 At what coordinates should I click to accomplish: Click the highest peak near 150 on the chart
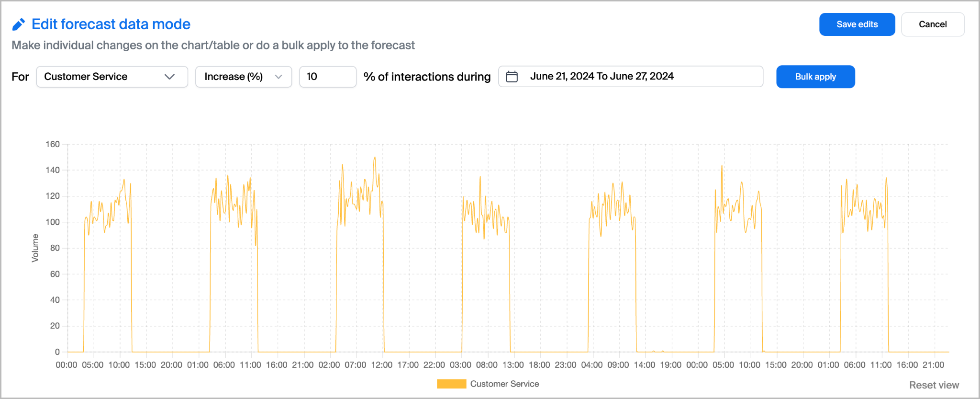tap(375, 158)
